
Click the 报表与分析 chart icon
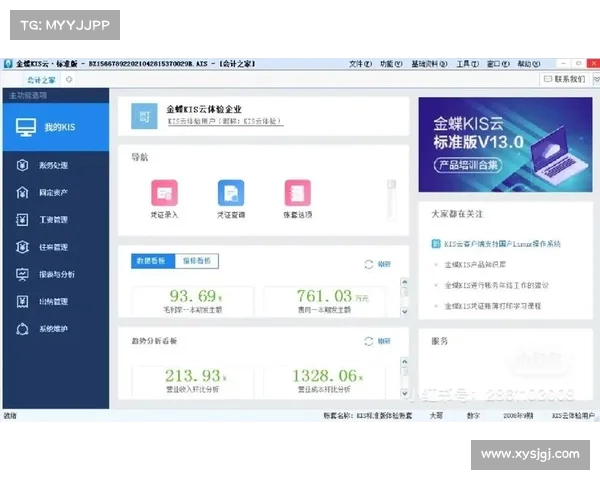(22, 274)
